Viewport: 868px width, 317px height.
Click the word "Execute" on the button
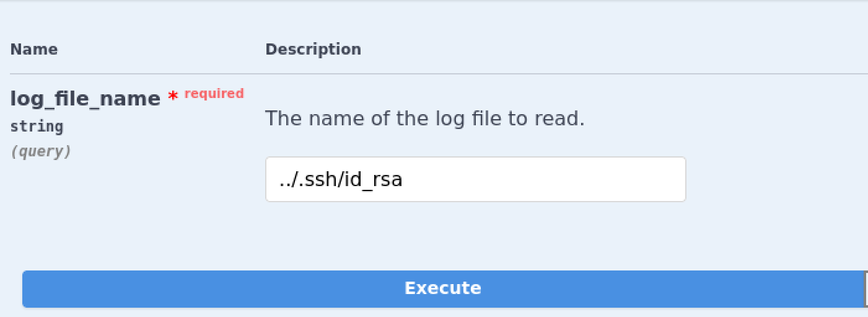click(x=442, y=288)
